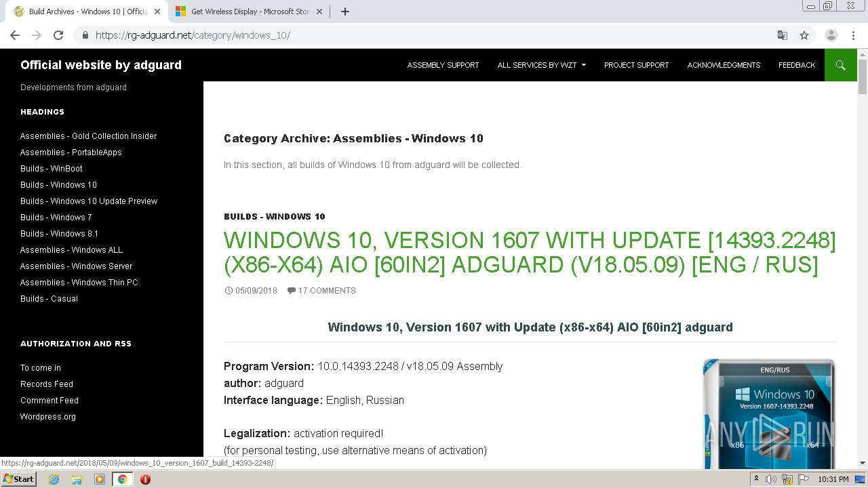Open the 17 Comments link
868x488 pixels.
pyautogui.click(x=327, y=291)
